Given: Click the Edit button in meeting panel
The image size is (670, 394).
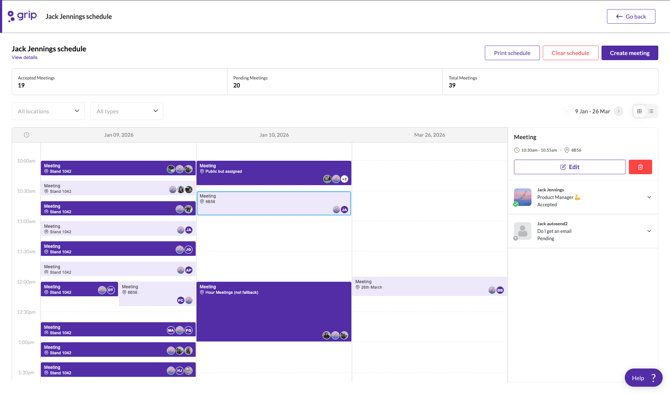Looking at the screenshot, I should (570, 167).
